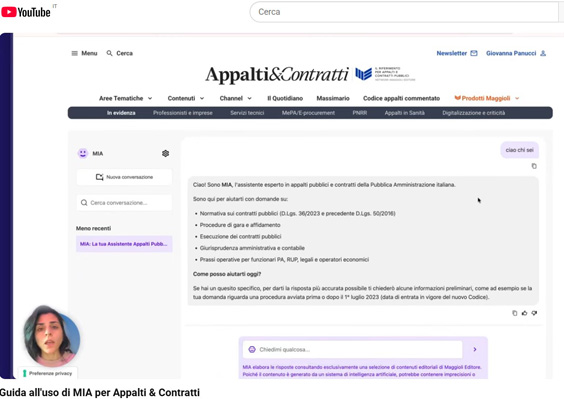Open the Massimario menu item
This screenshot has width=564, height=399.
[x=333, y=98]
